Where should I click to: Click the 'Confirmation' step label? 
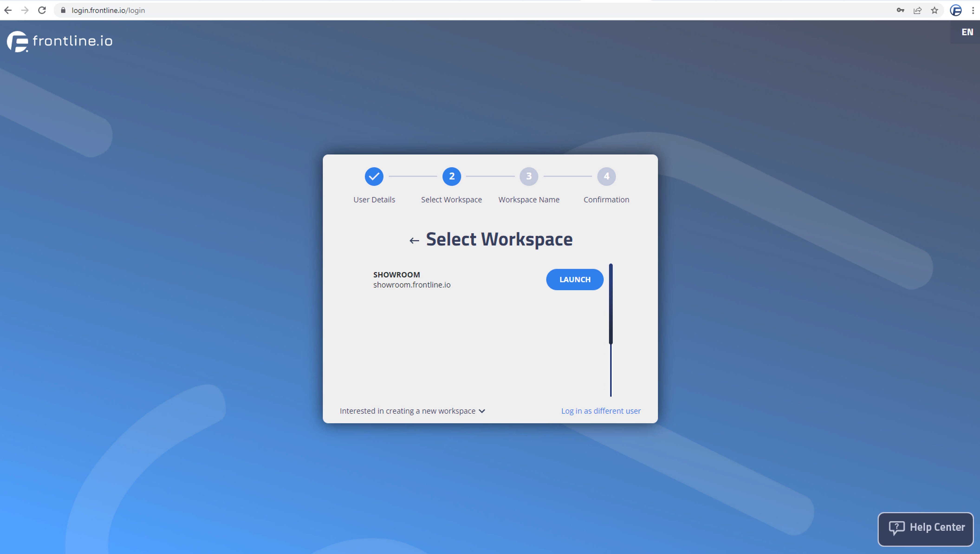(607, 200)
